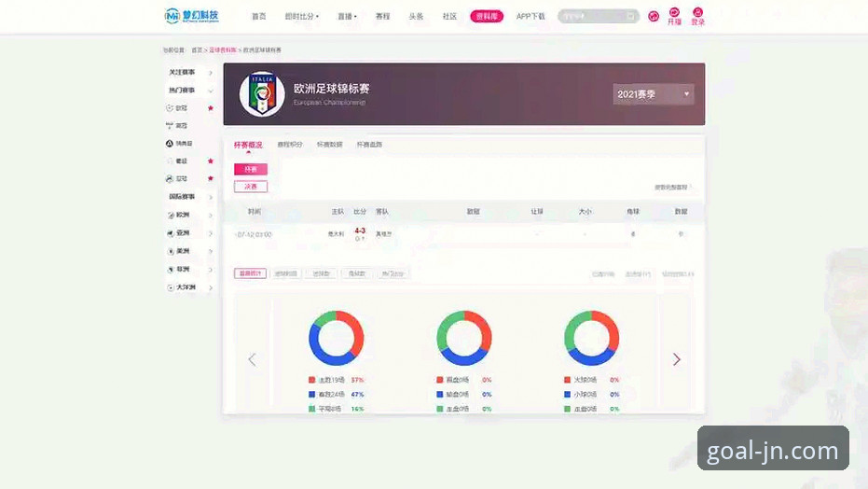Viewport: 868px width, 489px height.
Task: Show previous charts with left arrow
Action: click(x=252, y=360)
